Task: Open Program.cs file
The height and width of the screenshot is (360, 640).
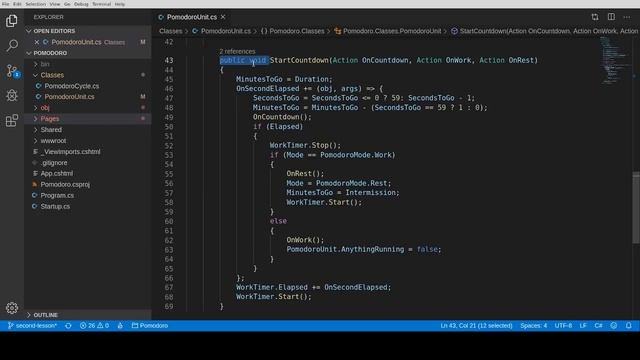Action: (x=57, y=196)
